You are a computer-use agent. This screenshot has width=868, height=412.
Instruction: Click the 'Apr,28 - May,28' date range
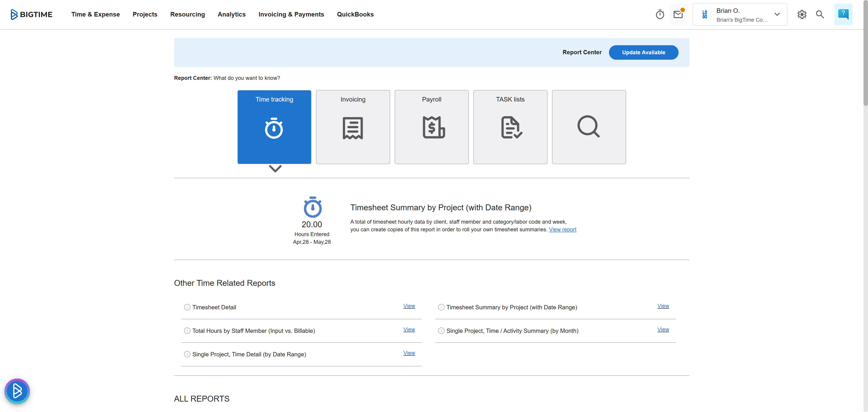312,242
